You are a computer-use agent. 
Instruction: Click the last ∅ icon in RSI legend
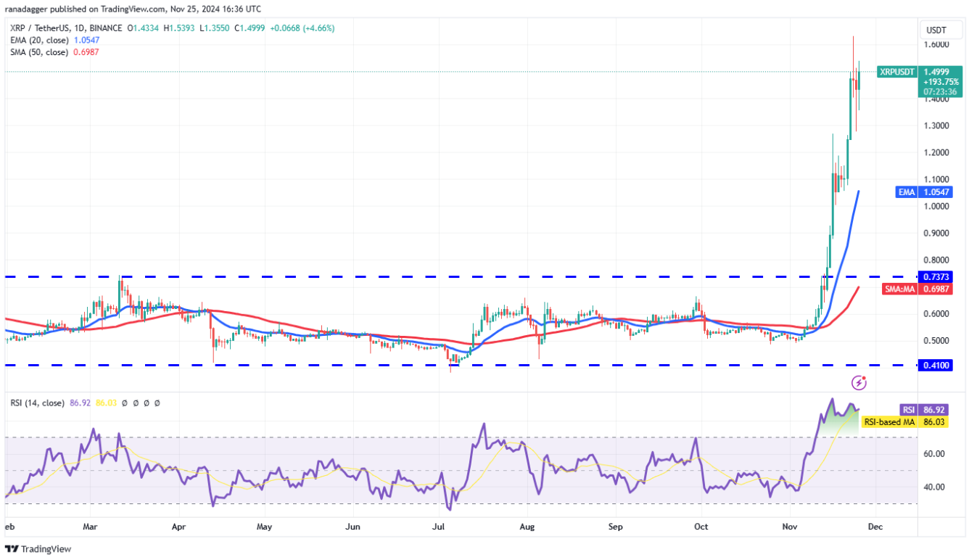pyautogui.click(x=158, y=403)
